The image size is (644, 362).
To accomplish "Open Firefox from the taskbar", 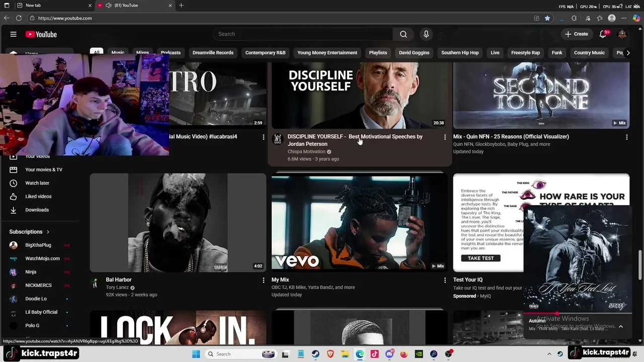I will click(404, 354).
